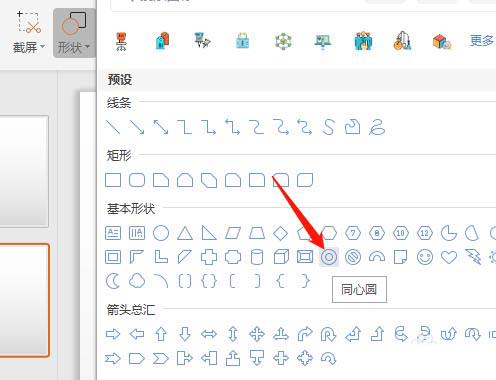This screenshot has width=496, height=380.
Task: Select the heptagon shape labeled 7
Action: coord(353,233)
